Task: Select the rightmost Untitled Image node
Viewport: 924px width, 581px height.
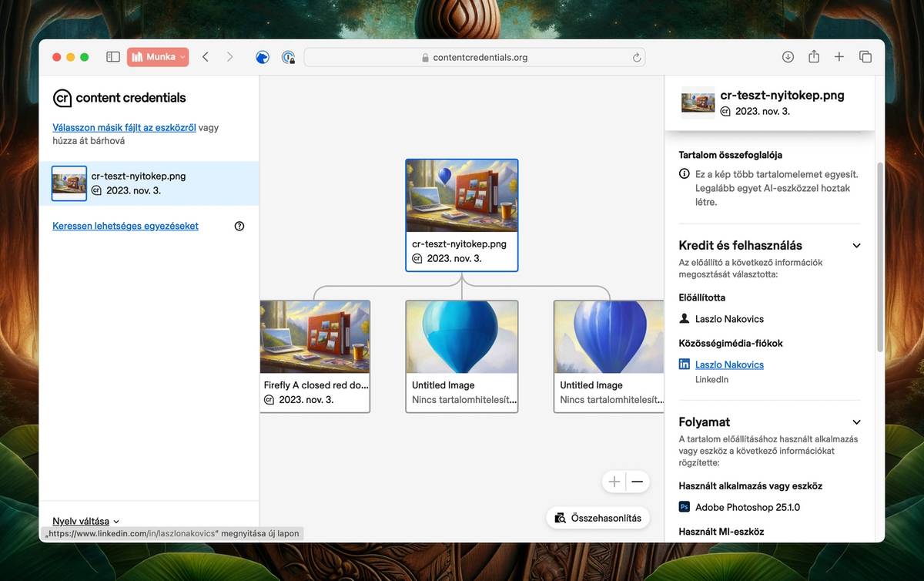Action: click(x=609, y=356)
